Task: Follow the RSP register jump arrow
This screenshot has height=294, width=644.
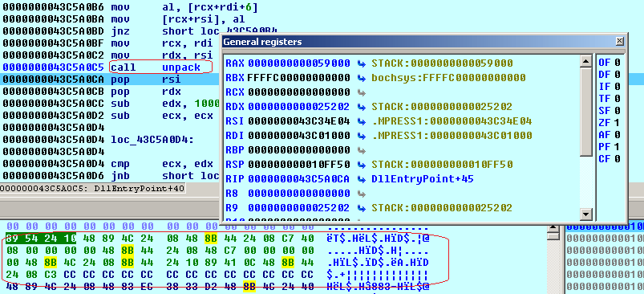Action: point(362,165)
